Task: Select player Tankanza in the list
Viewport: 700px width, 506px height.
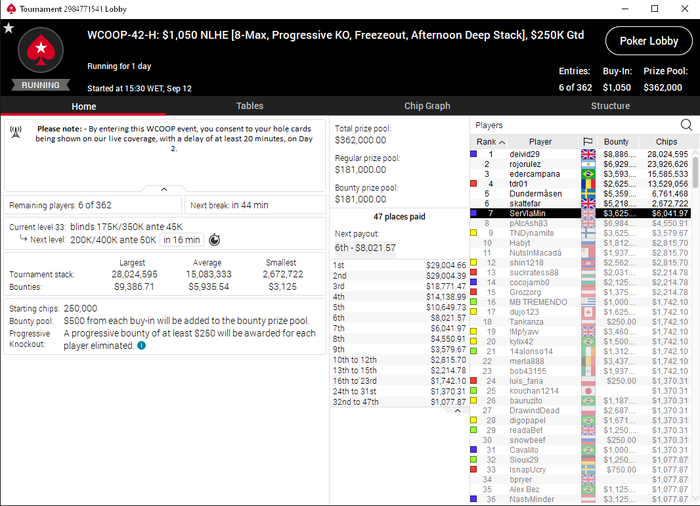Action: pyautogui.click(x=580, y=322)
